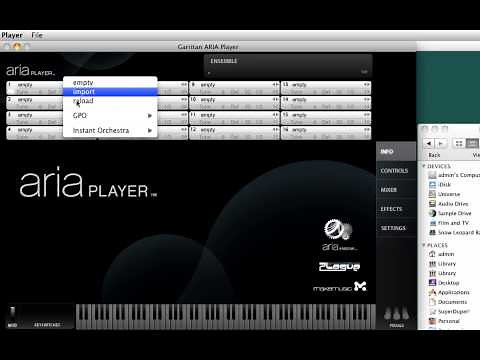The height and width of the screenshot is (360, 480).
Task: Click the slot 14 instrument arrows
Action: pos(367,100)
